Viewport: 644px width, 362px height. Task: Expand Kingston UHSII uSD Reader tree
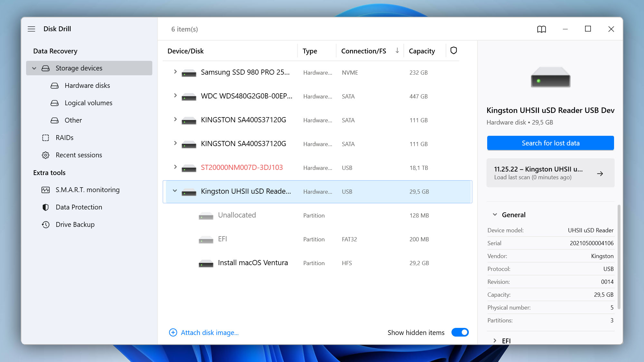coord(174,191)
